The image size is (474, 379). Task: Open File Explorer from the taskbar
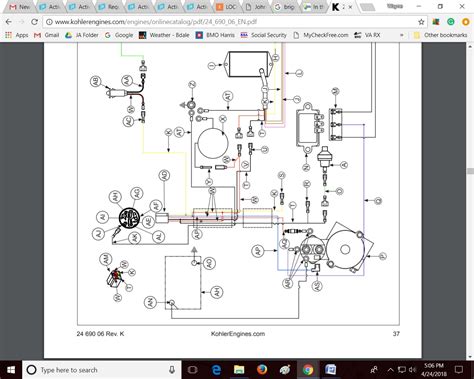tap(239, 370)
